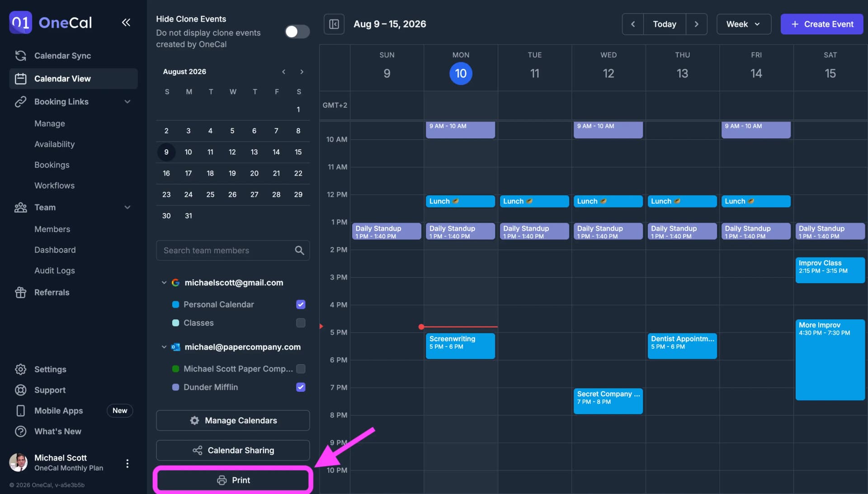Click the Outlook account icon

point(175,347)
